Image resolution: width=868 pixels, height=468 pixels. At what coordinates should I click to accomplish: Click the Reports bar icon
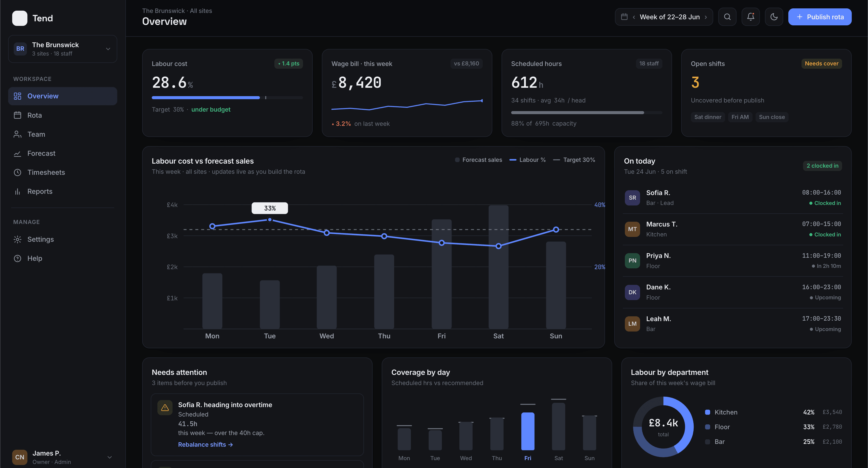pos(18,192)
